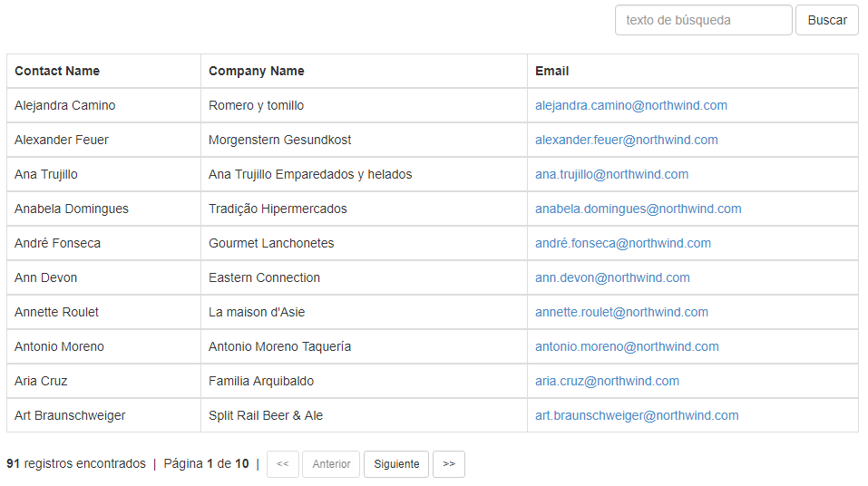Open ann.devon@northwind.com email link

pos(612,277)
